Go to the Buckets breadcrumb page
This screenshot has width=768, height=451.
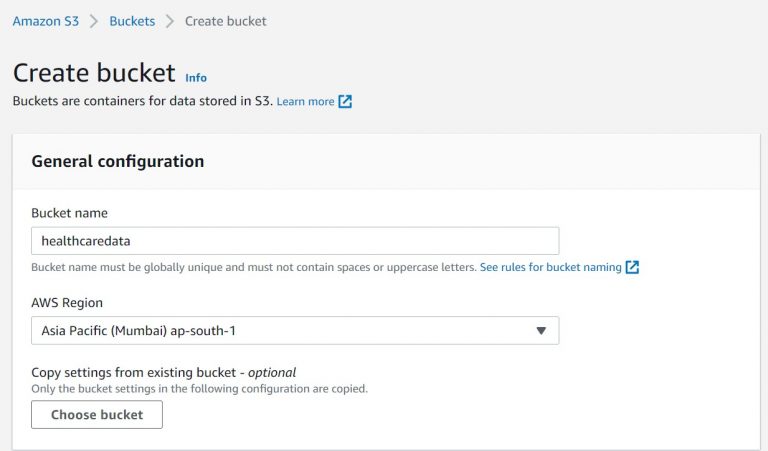click(132, 20)
